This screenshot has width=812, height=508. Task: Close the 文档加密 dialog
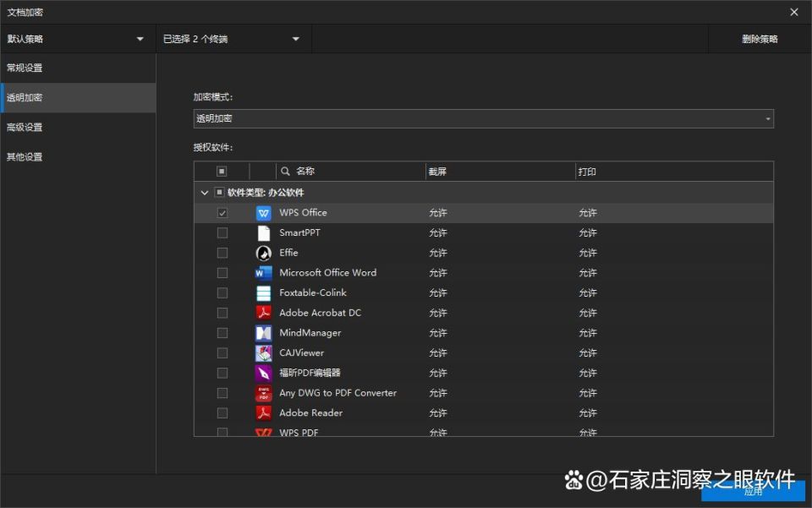tap(794, 12)
